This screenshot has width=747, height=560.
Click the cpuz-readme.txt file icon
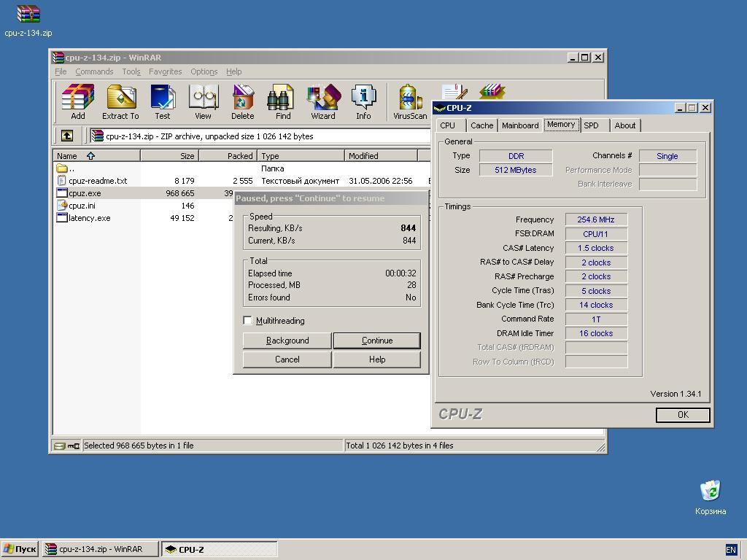[x=61, y=181]
